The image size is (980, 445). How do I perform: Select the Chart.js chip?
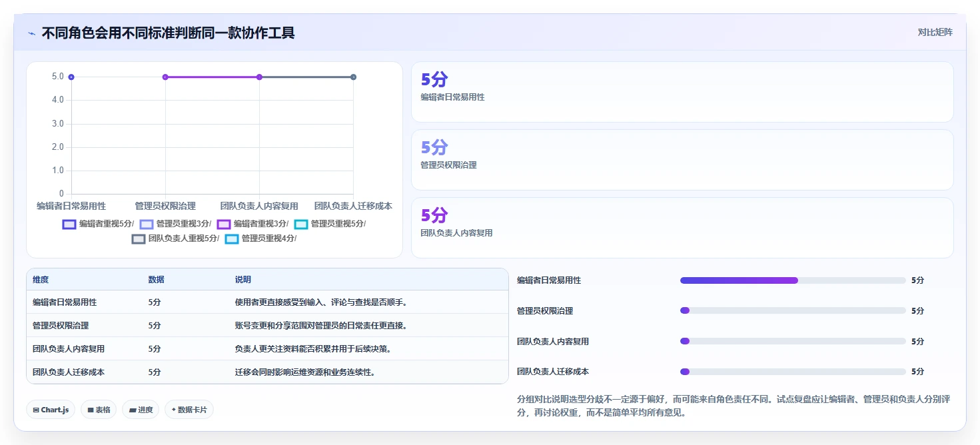click(51, 410)
